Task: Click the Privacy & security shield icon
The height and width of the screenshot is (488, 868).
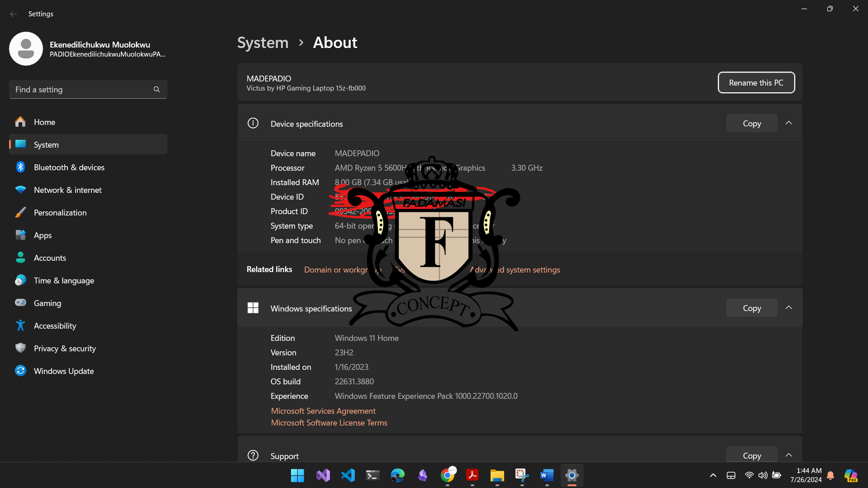Action: click(20, 348)
